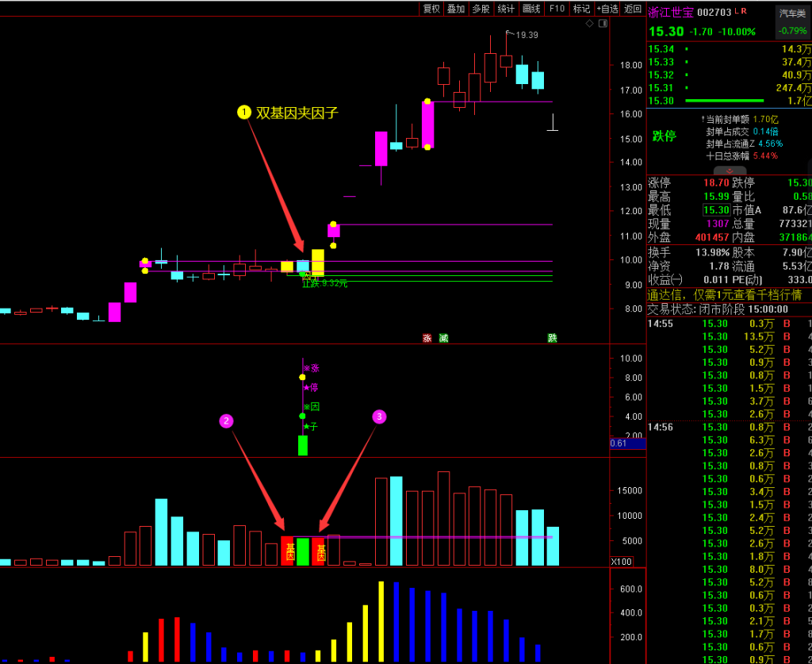Screen dimensions: 812x664
Task: Click the 汽车类 sector badge
Action: pos(792,13)
